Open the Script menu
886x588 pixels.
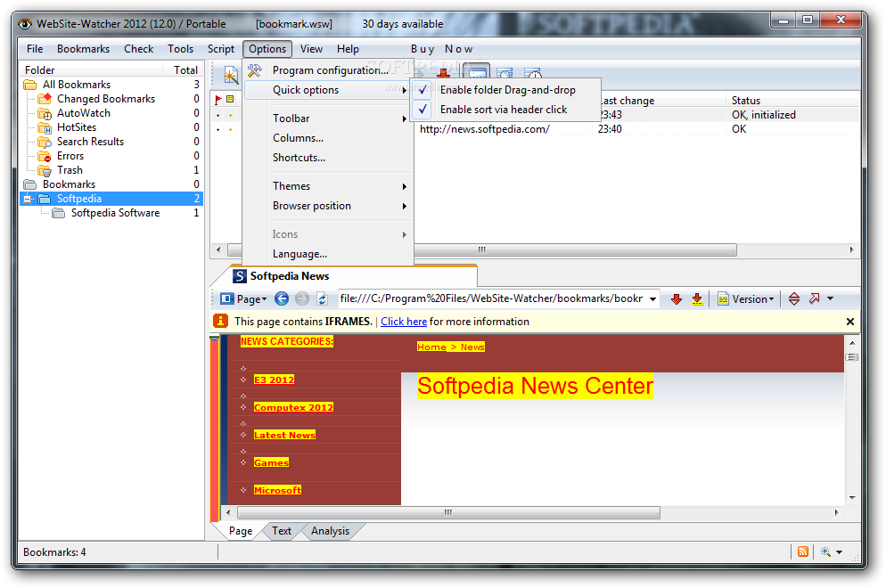point(221,49)
